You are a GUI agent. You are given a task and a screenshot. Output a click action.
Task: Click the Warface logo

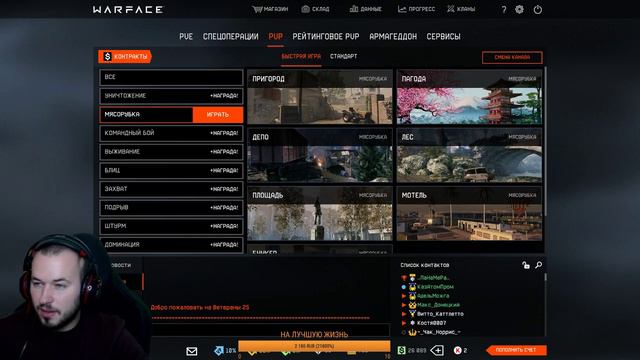click(x=128, y=9)
